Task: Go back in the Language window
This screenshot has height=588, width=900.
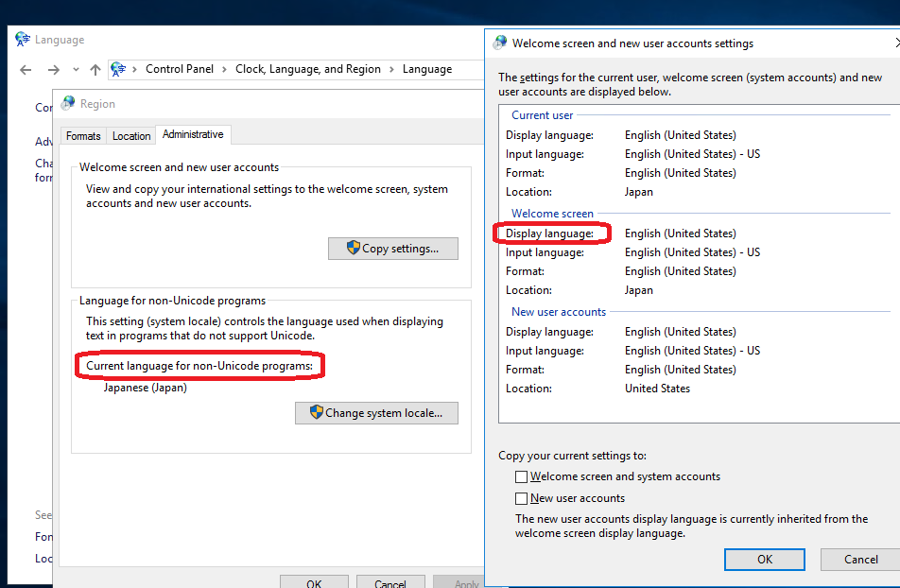Action: 26,69
